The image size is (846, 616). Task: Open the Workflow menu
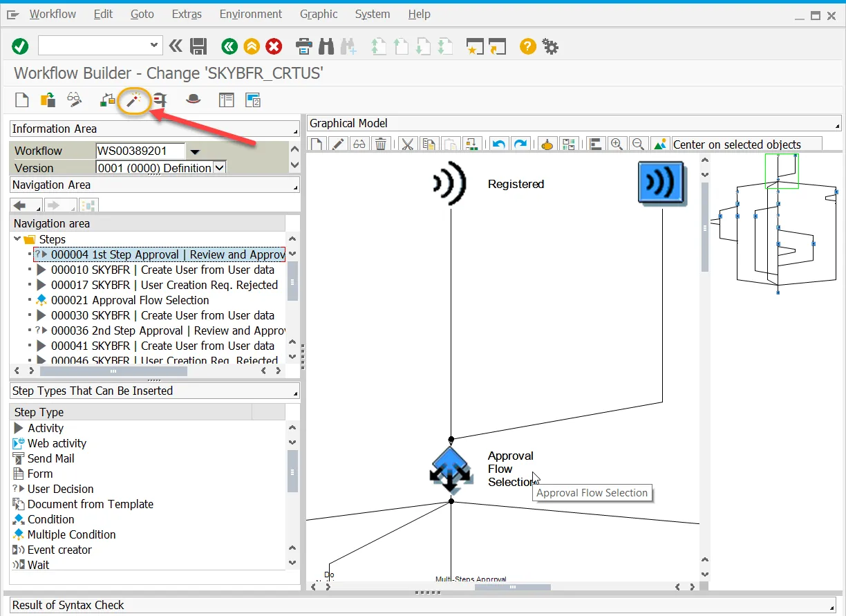[x=53, y=14]
